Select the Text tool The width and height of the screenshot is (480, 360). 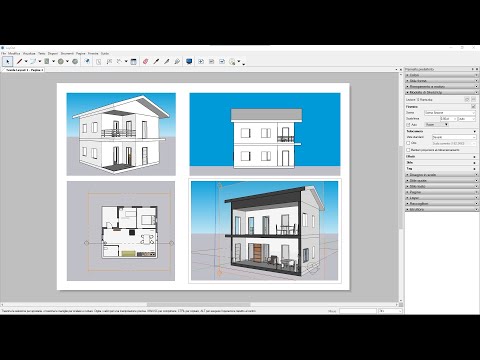(x=99, y=61)
